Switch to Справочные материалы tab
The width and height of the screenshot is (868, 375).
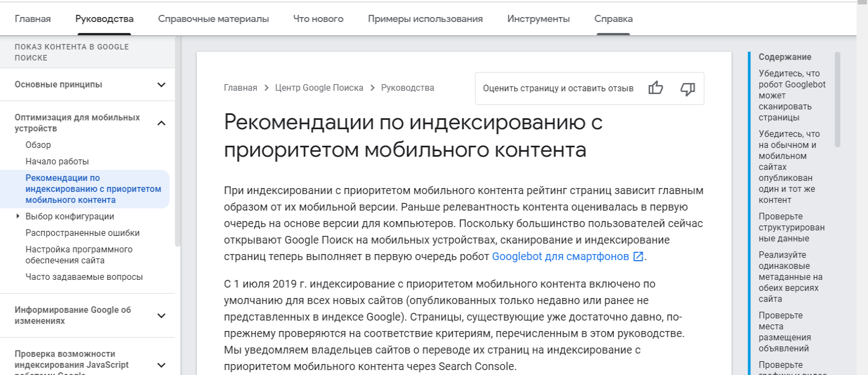213,19
